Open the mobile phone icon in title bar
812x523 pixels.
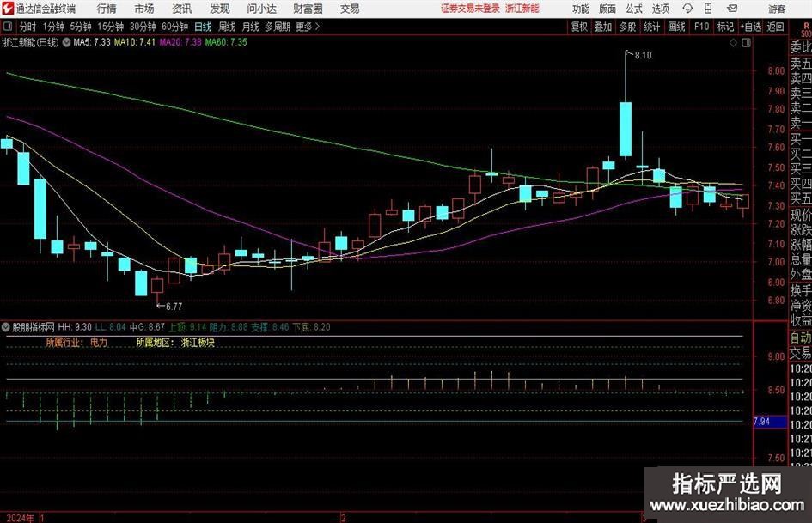pyautogui.click(x=708, y=9)
